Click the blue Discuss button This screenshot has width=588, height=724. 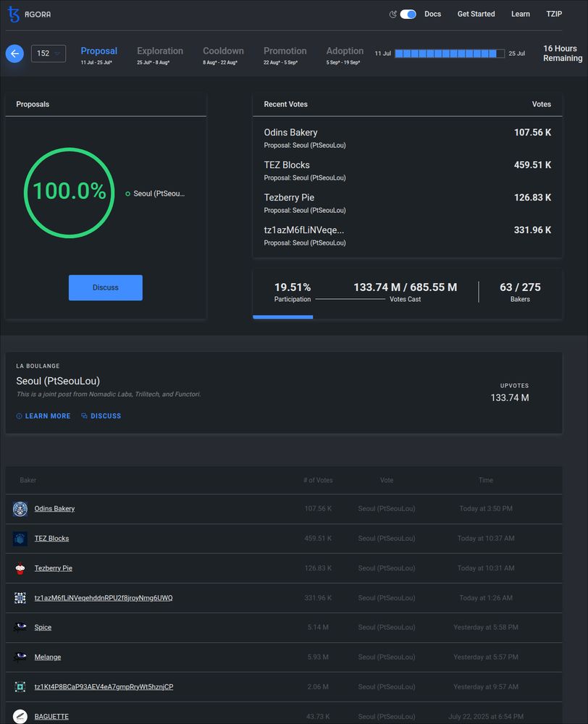[105, 287]
